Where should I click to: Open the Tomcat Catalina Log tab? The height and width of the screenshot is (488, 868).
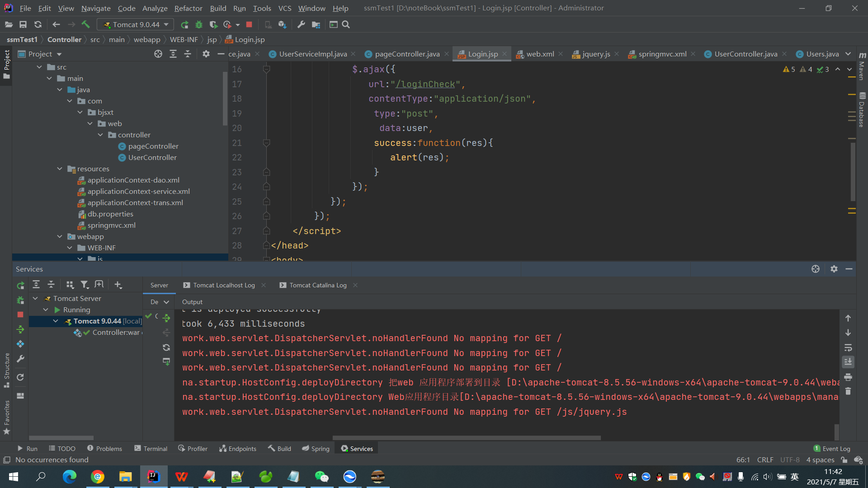[318, 285]
